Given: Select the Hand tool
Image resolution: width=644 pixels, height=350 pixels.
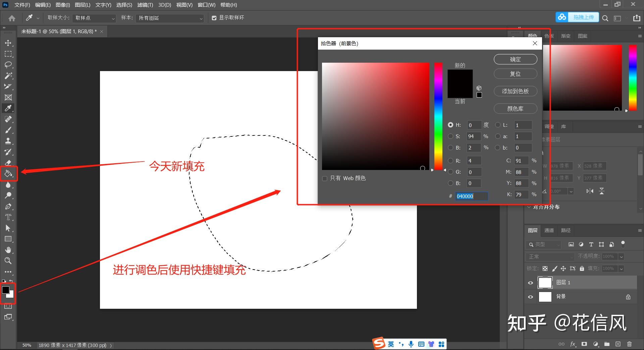Looking at the screenshot, I should pyautogui.click(x=8, y=250).
